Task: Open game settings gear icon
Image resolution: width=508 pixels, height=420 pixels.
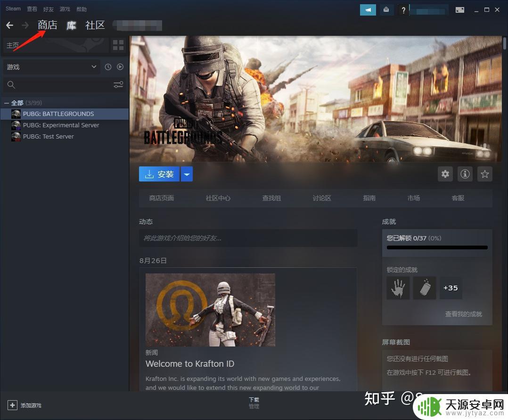Action: click(445, 174)
